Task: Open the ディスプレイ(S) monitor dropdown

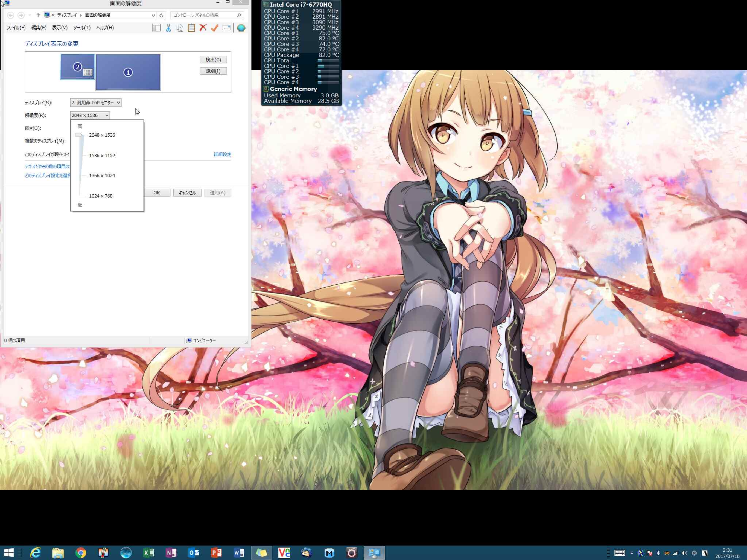Action: [x=96, y=103]
